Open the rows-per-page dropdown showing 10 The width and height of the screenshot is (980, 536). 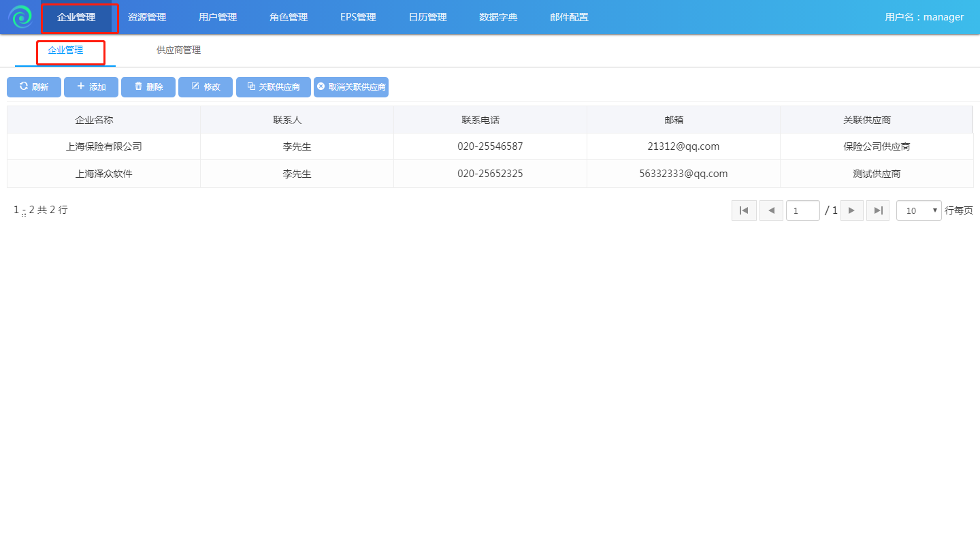coord(919,210)
